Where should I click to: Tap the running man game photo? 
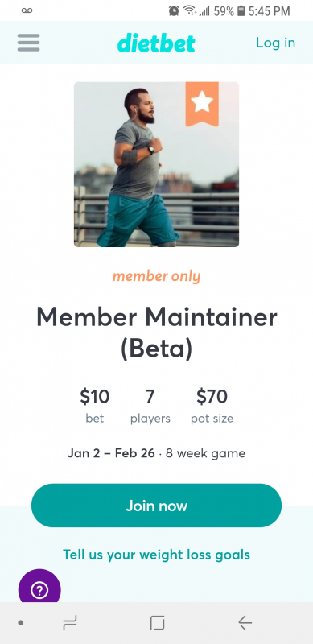(x=156, y=164)
